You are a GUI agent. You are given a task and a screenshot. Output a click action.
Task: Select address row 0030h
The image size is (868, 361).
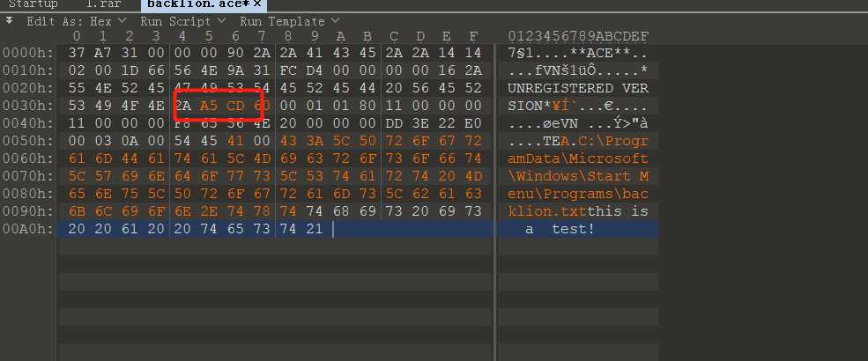pos(28,106)
